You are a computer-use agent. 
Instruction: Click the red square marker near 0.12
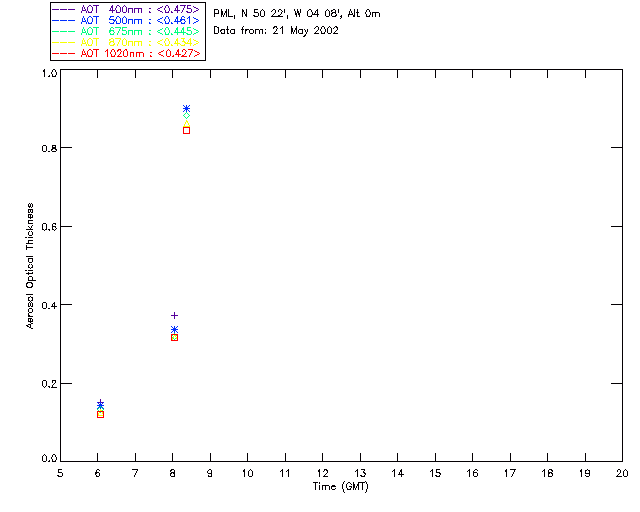coord(100,414)
